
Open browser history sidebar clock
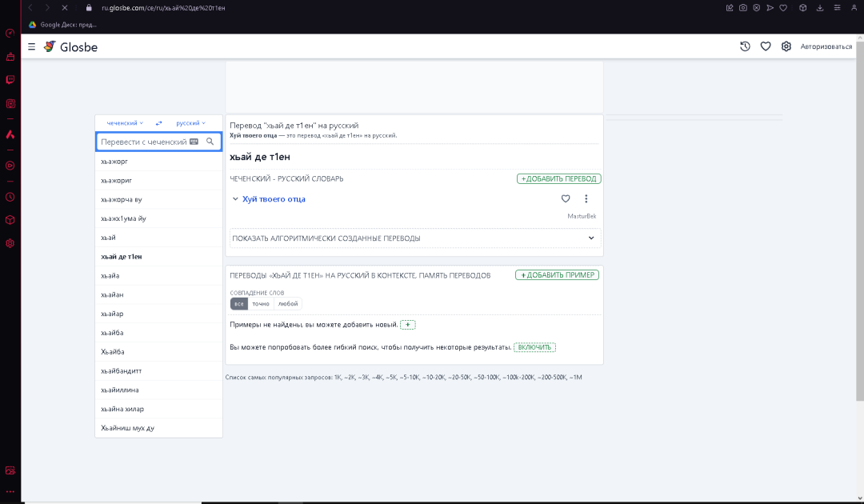(10, 197)
